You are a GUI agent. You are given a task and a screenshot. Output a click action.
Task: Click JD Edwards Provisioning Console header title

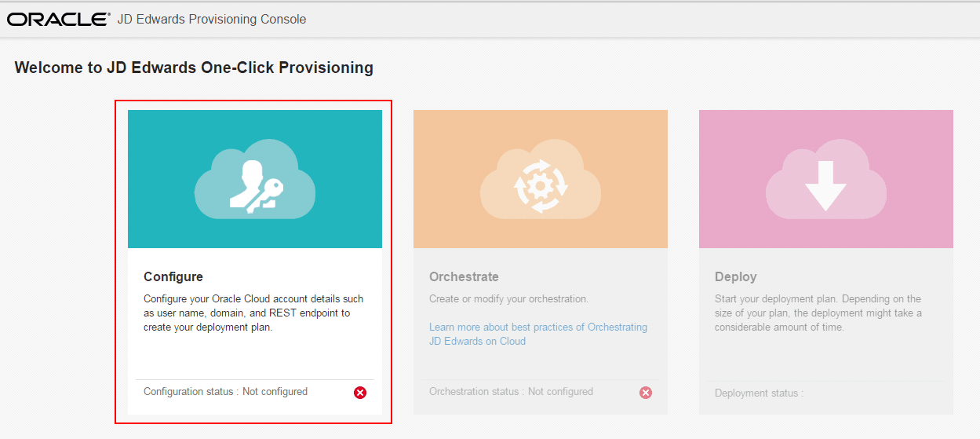point(212,19)
